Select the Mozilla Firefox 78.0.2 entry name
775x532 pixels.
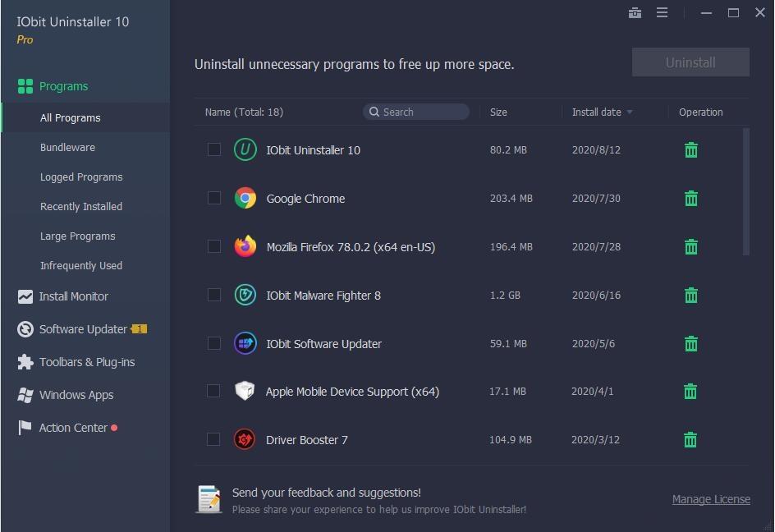coord(351,247)
